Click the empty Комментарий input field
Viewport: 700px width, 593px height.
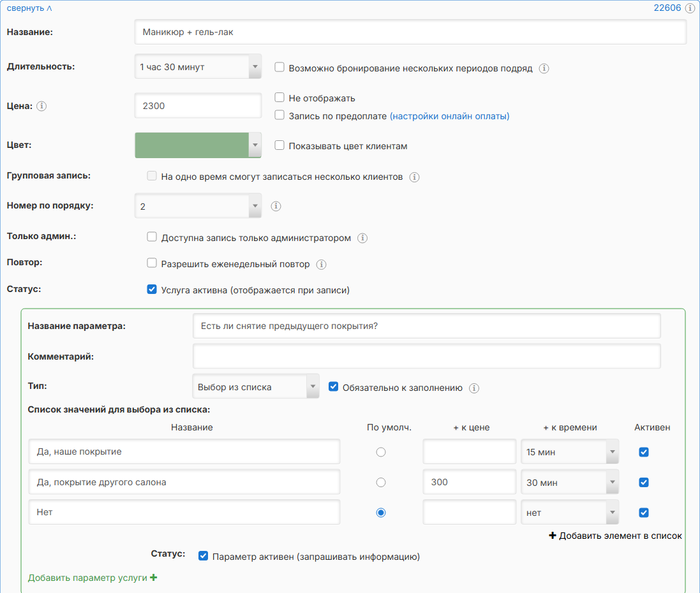[x=426, y=356]
